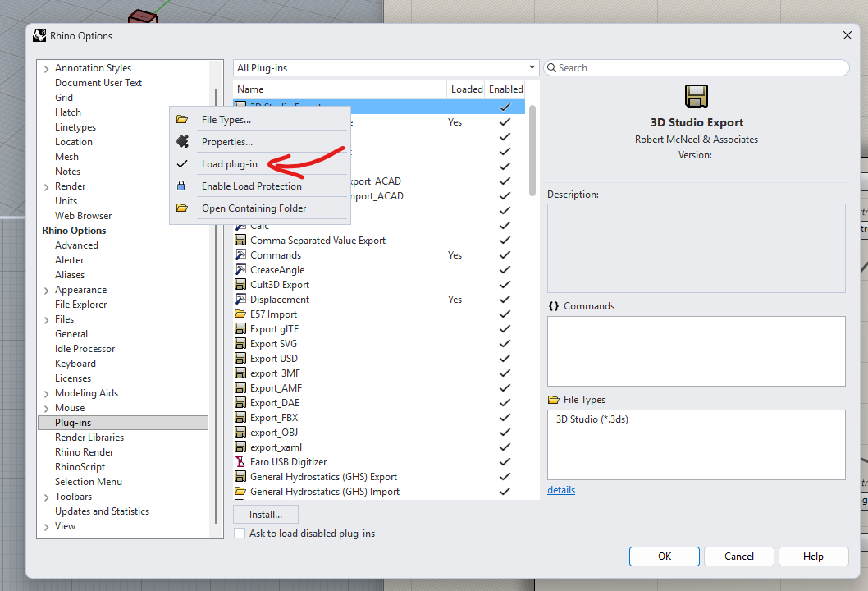Click the lock icon beside Enable Load Protection
868x591 pixels.
click(182, 186)
